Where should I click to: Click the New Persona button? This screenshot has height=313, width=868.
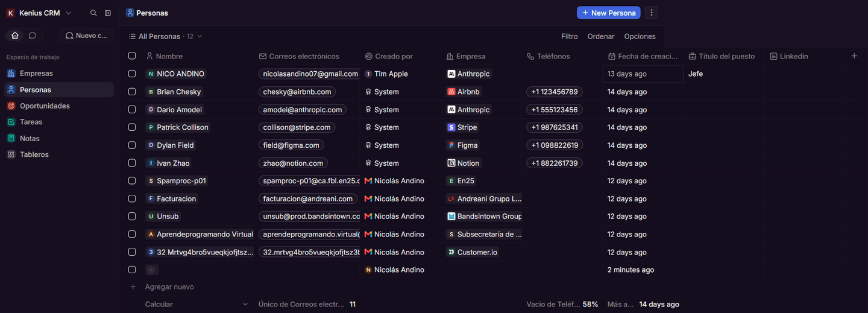(x=608, y=13)
